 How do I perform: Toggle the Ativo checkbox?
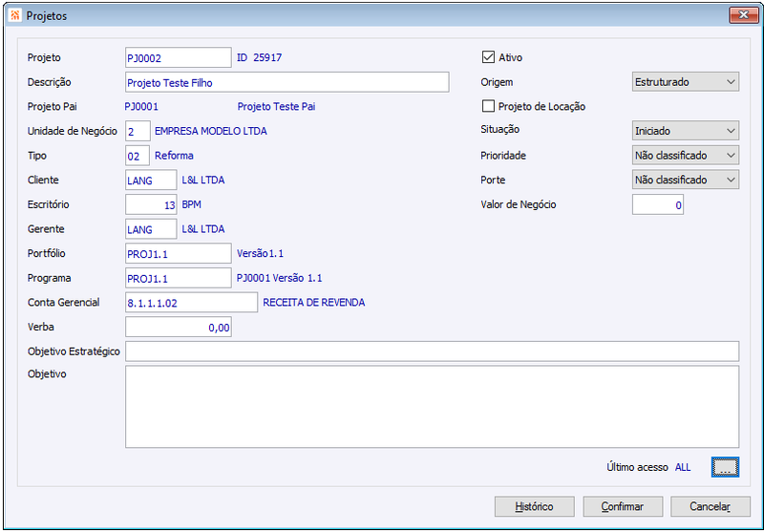tap(488, 57)
